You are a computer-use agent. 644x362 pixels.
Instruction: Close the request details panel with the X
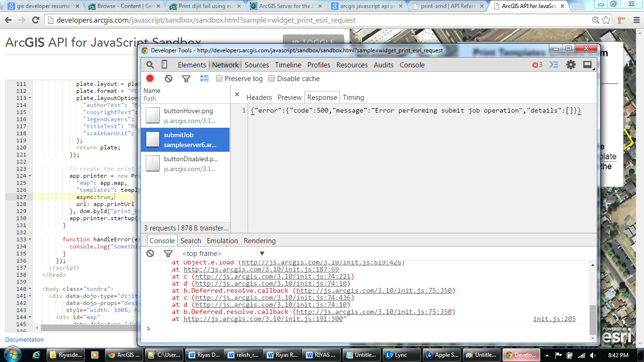tap(237, 95)
